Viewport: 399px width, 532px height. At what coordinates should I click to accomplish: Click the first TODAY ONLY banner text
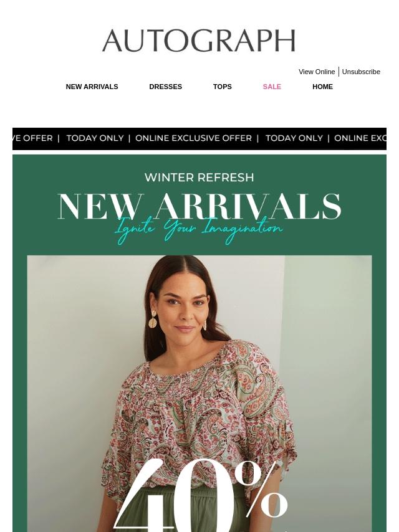(95, 138)
